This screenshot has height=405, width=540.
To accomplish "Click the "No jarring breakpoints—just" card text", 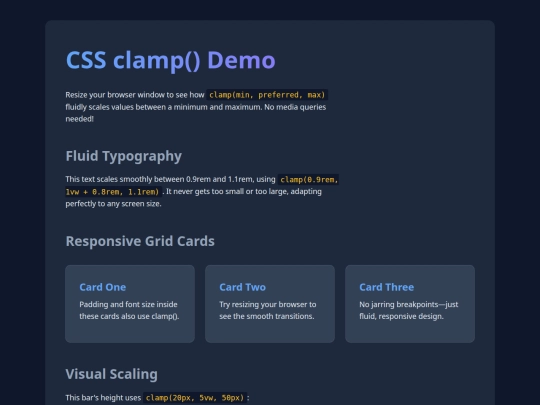I will click(x=409, y=304).
